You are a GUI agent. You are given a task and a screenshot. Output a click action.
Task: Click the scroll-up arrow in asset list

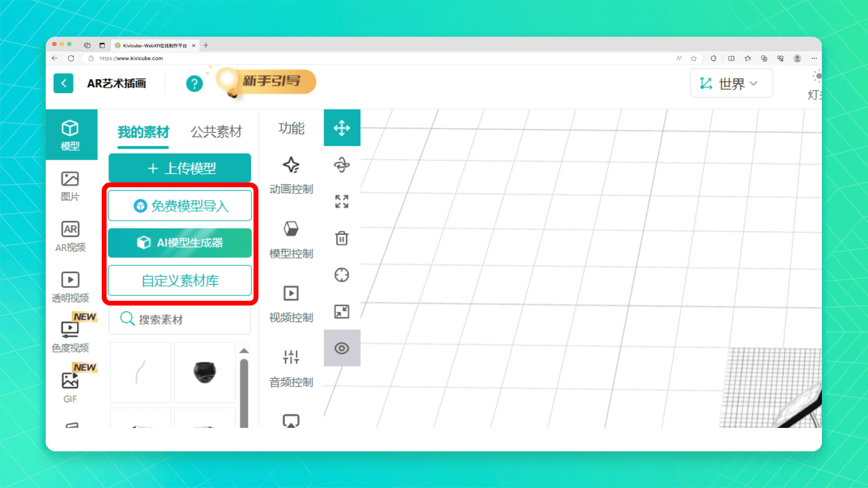tap(244, 351)
